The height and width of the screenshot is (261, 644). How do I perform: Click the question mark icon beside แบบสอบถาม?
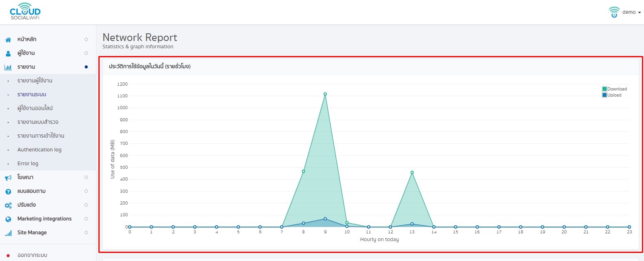[8, 192]
